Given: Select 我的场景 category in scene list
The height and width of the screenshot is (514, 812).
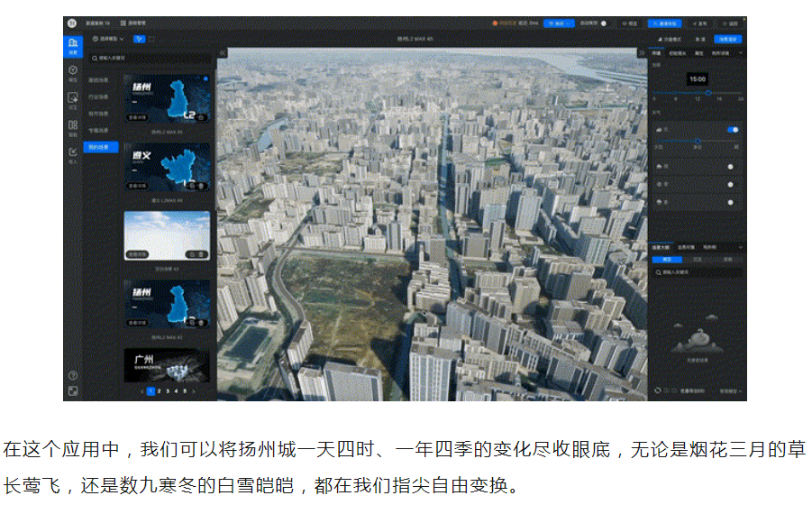Looking at the screenshot, I should [x=101, y=147].
